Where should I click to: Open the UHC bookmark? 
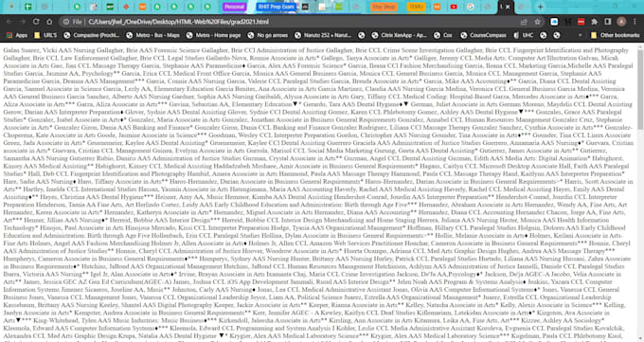[x=523, y=35]
